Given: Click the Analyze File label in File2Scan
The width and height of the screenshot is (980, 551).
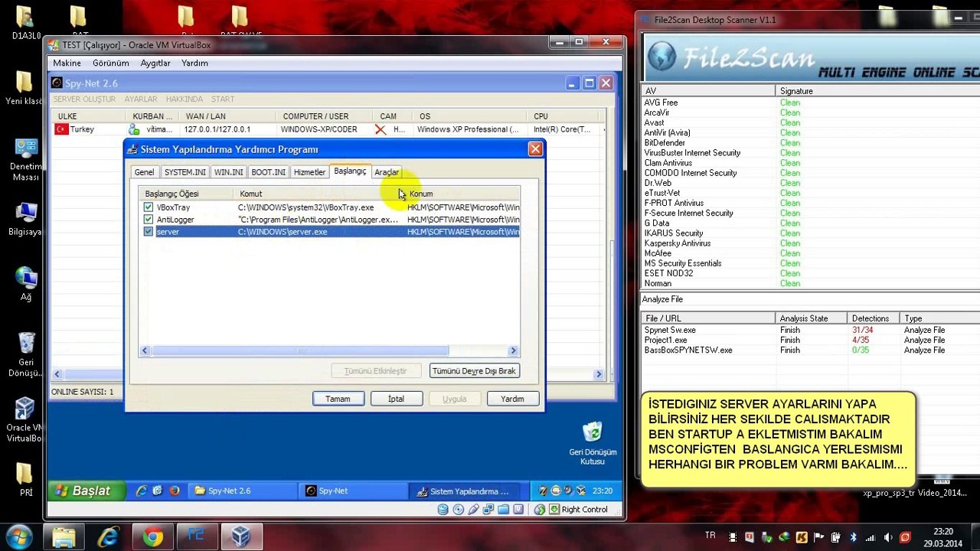Looking at the screenshot, I should click(662, 299).
